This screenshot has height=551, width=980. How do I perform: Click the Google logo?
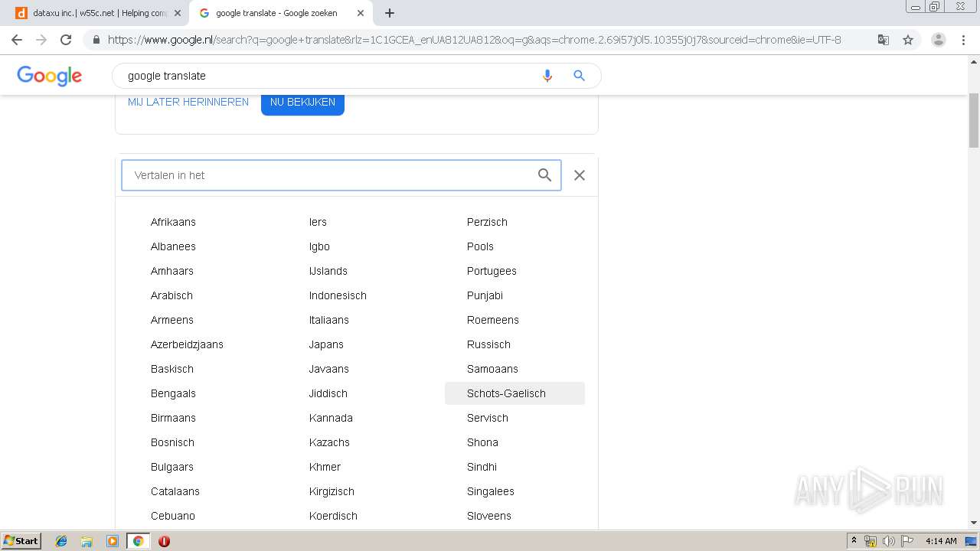pyautogui.click(x=49, y=76)
